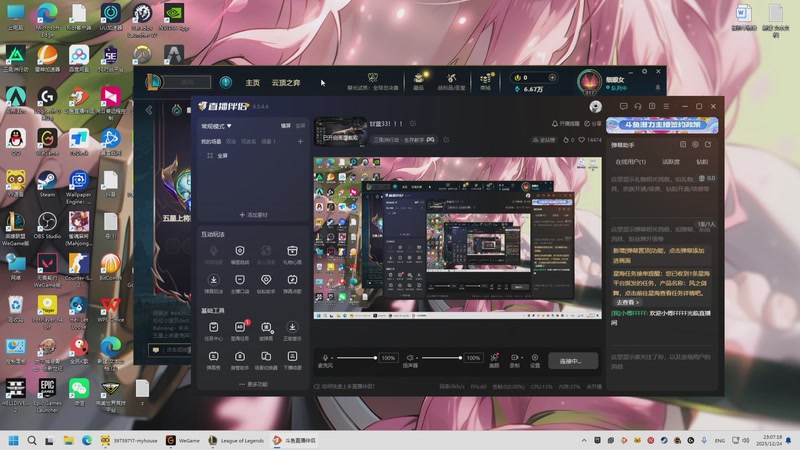Viewport: 800px width, 450px height.
Task: Open the message icon in 直播伴侣 title bar
Action: 623,106
